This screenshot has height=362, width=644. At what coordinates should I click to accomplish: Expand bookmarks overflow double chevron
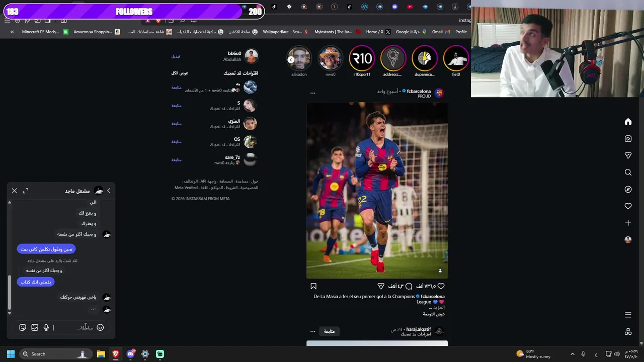point(12,32)
